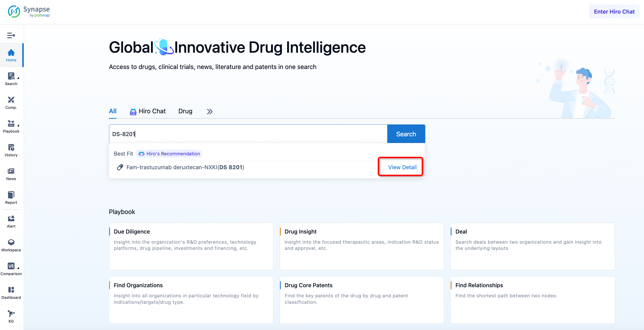Viewport: 644px width, 330px height.
Task: Select Fam-trastuzumab deruxtecan-NXKI suggestion
Action: tap(185, 167)
